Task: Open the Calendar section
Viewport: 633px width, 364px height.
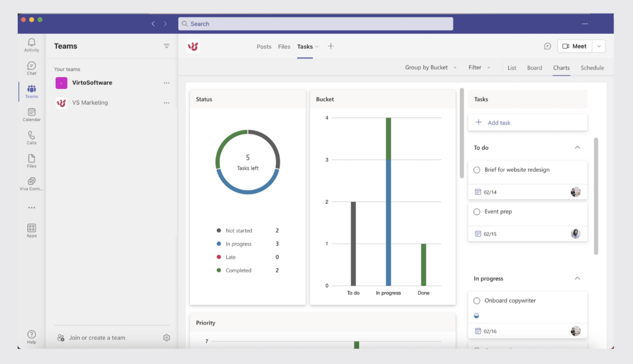Action: pos(31,114)
